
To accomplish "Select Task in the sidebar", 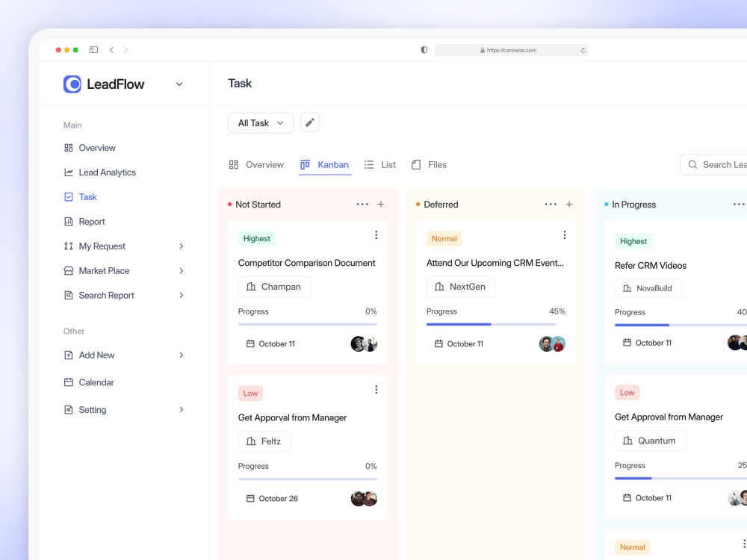I will tap(81, 197).
